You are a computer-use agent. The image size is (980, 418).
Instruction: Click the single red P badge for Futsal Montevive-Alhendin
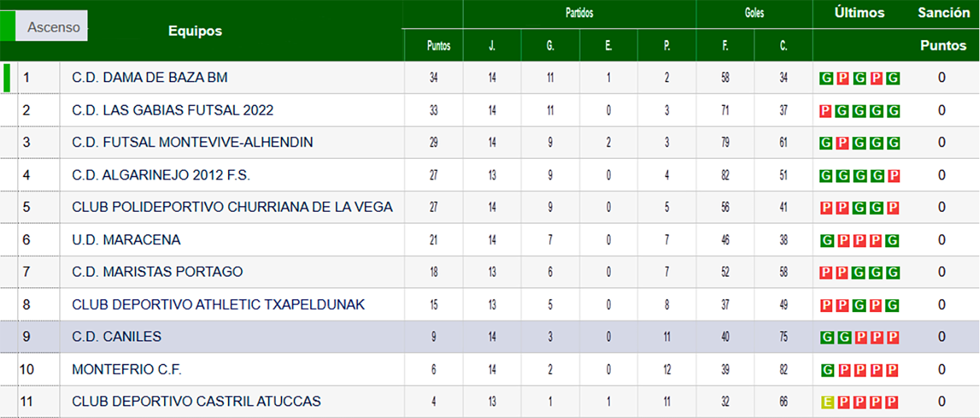[842, 143]
